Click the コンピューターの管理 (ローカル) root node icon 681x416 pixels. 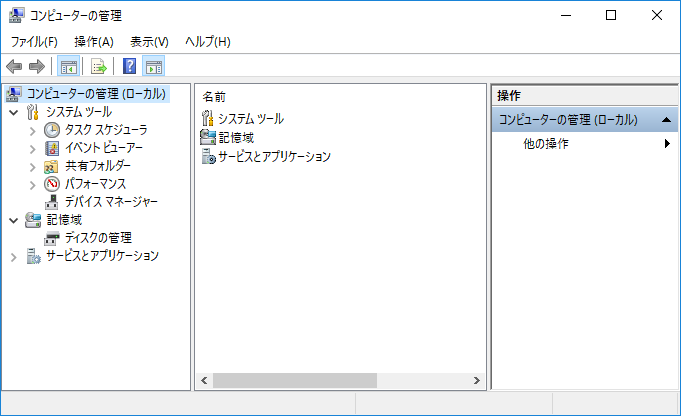point(14,94)
